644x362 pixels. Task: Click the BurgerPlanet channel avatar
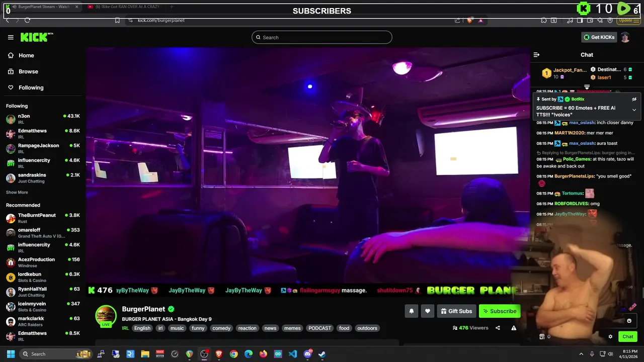(106, 316)
